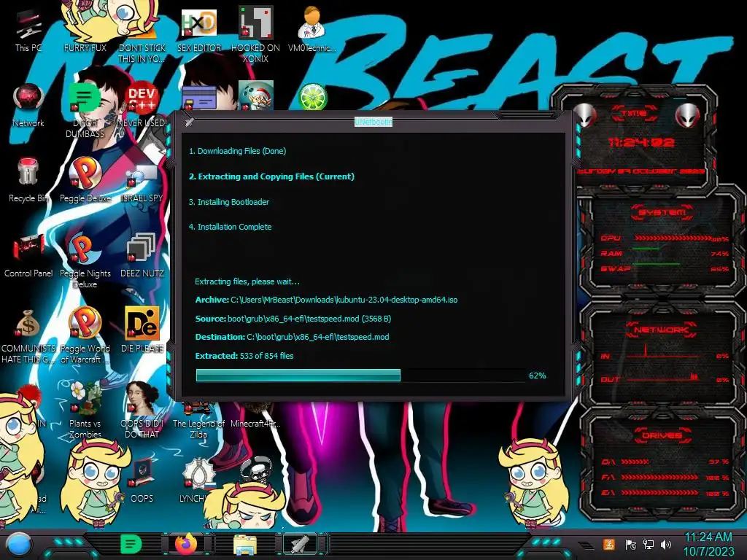Screen dimensions: 747x560
Task: Switch to UNetbootin taskbar button
Action: pos(301,544)
